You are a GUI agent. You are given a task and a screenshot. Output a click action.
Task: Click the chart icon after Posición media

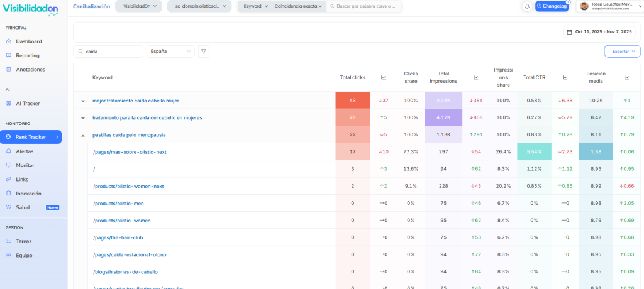pos(626,77)
